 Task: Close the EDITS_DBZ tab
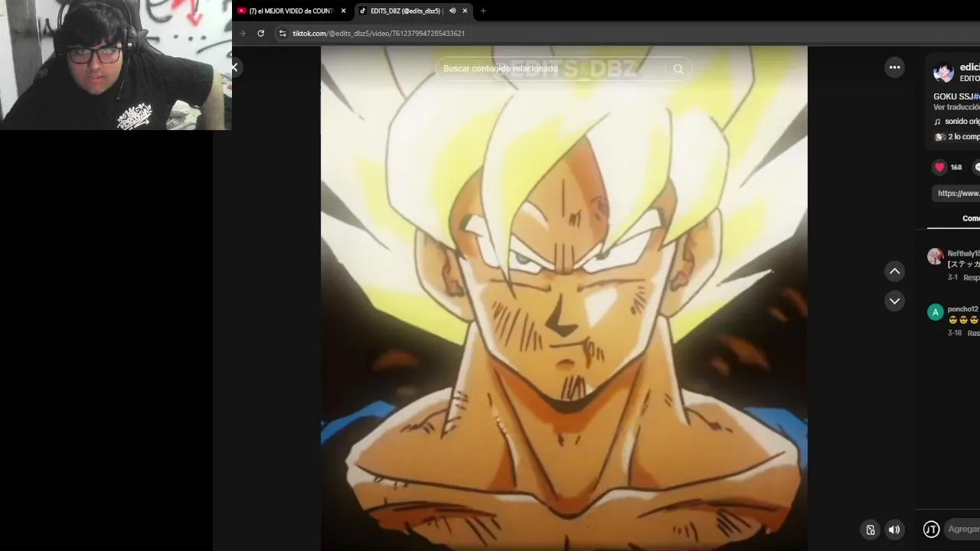465,11
